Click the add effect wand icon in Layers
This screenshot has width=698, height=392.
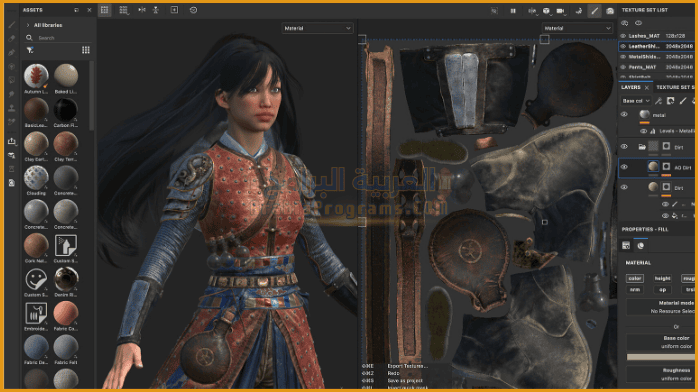658,101
